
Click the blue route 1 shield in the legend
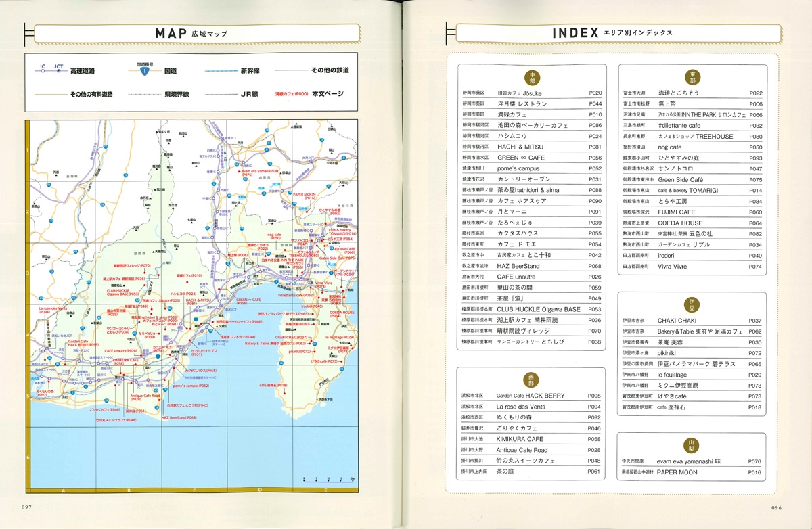pos(143,70)
